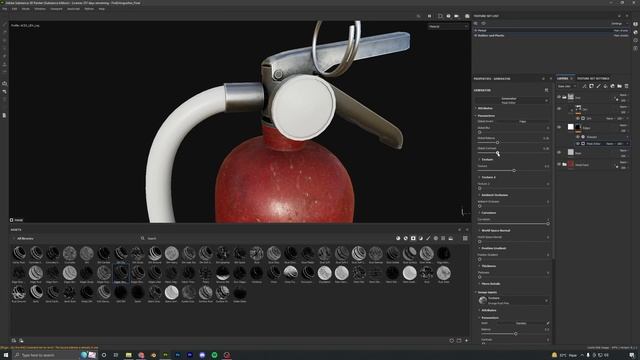Click the sphere icon in the right dock
The width and height of the screenshot is (640, 360).
click(636, 32)
